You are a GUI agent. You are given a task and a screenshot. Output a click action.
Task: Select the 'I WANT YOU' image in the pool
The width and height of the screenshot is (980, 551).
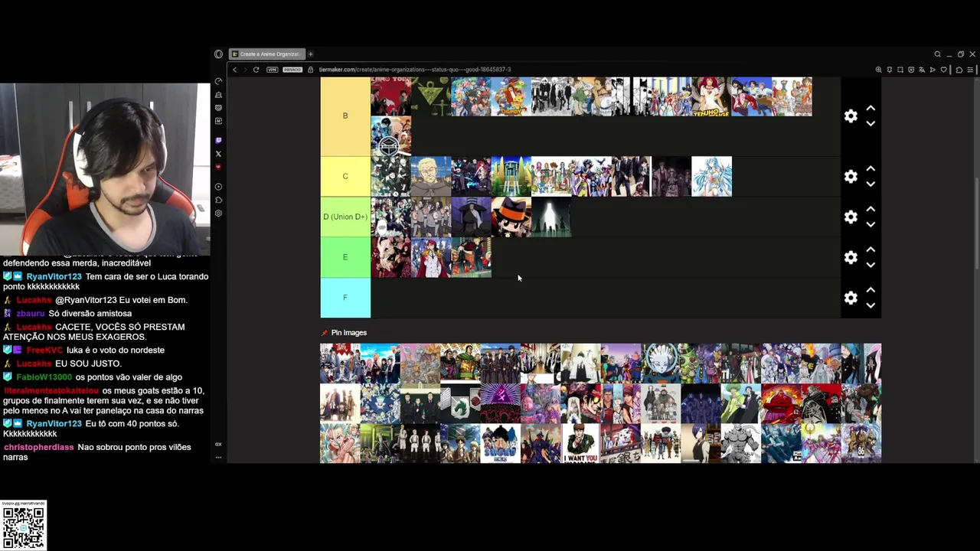click(580, 444)
